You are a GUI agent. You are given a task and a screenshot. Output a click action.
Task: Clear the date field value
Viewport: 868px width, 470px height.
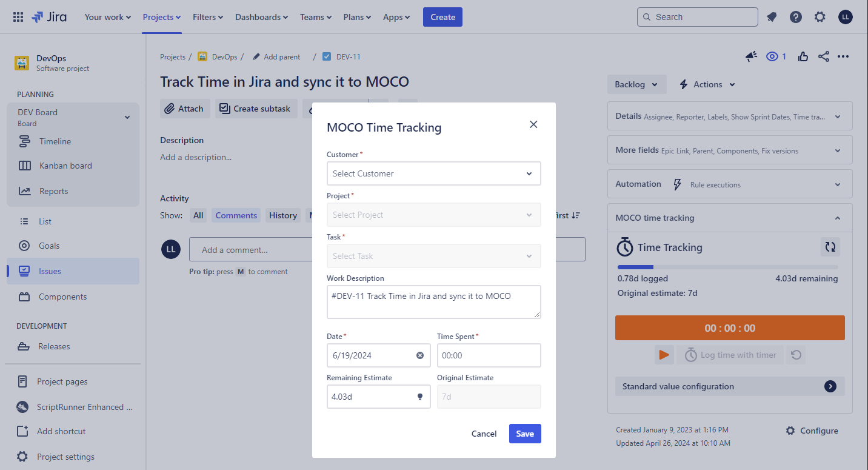tap(420, 355)
